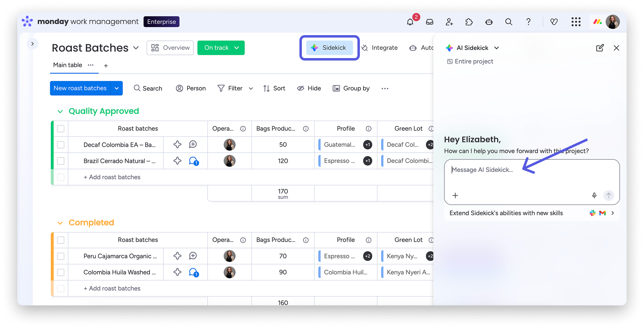Start a new Sidekick chat
644x328 pixels.
point(600,48)
